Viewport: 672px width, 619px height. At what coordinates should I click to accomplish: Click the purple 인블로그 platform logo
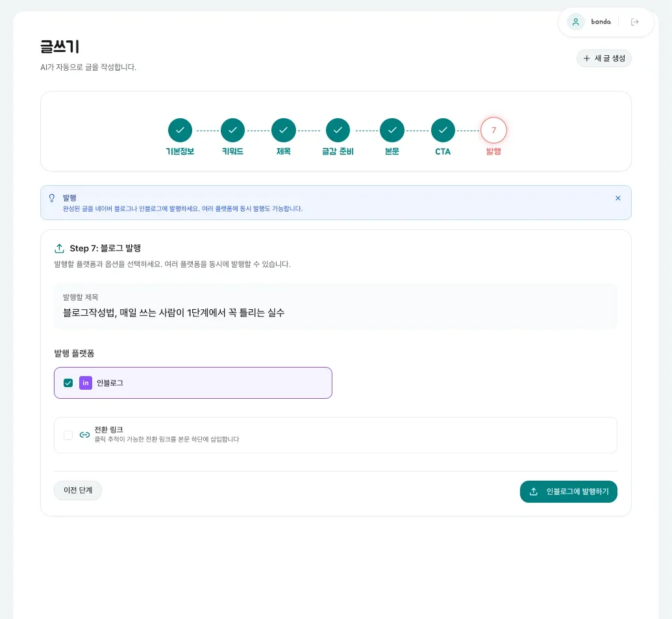tap(85, 383)
